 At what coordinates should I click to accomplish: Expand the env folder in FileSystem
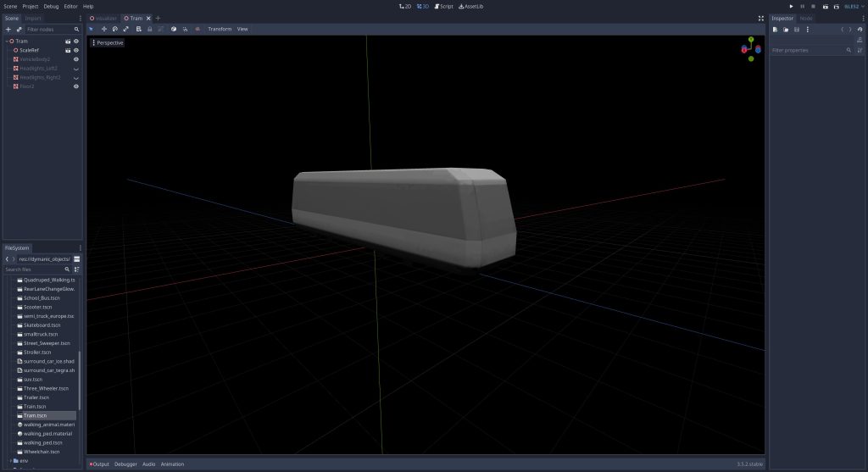11,460
